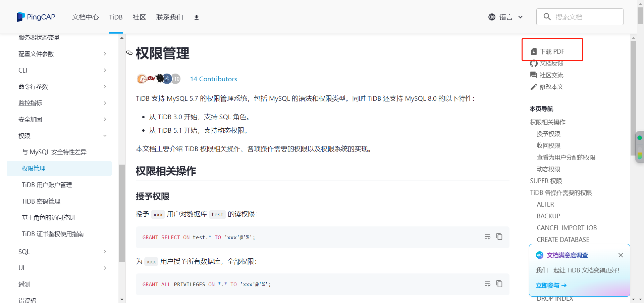Image resolution: width=644 pixels, height=303 pixels.
Task: Click the sidebar scrollbar thumb
Action: tap(122, 213)
